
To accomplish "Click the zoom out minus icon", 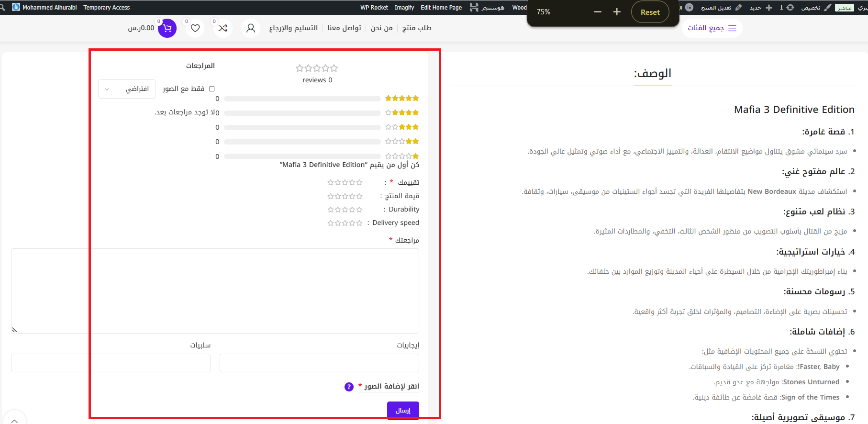I will point(598,12).
